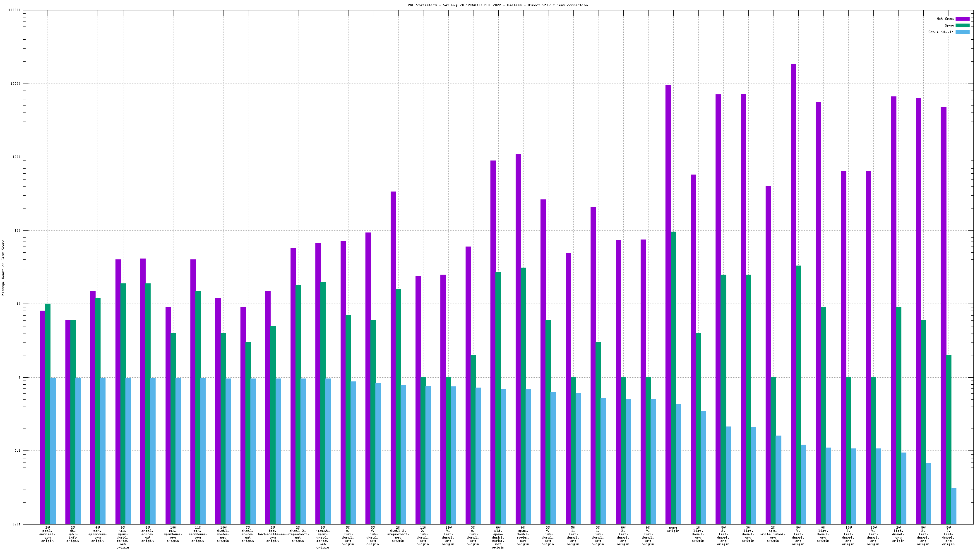Screen dimensions: 980x551
Task: Click the 10000 tick on y-axis
Action: [x=15, y=84]
